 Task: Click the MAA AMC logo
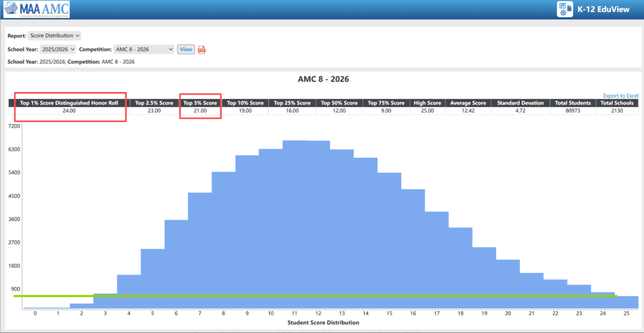[x=36, y=10]
